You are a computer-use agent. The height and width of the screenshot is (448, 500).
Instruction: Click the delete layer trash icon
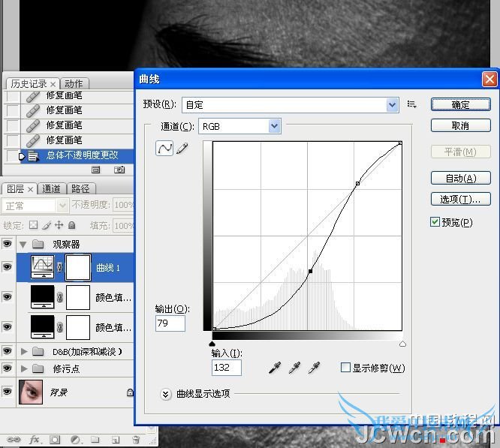pos(135,440)
